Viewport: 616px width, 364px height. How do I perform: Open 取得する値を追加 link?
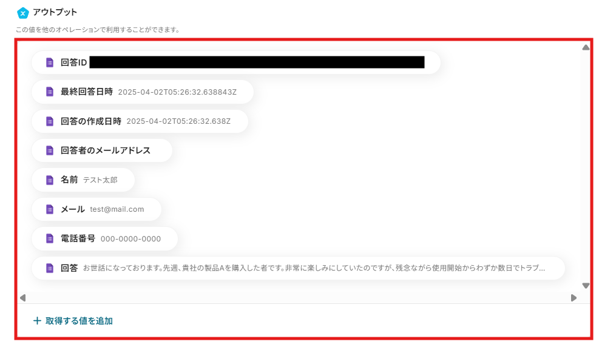(73, 321)
